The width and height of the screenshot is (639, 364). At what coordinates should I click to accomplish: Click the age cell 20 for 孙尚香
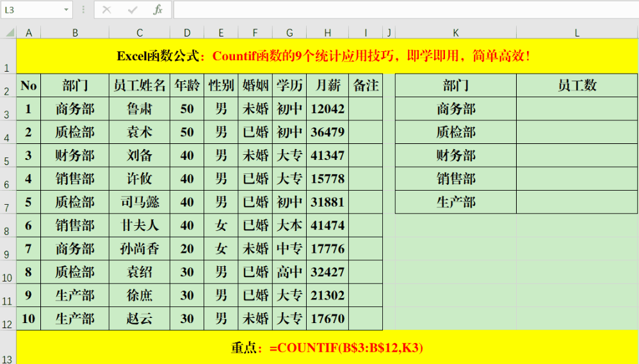[x=187, y=249]
